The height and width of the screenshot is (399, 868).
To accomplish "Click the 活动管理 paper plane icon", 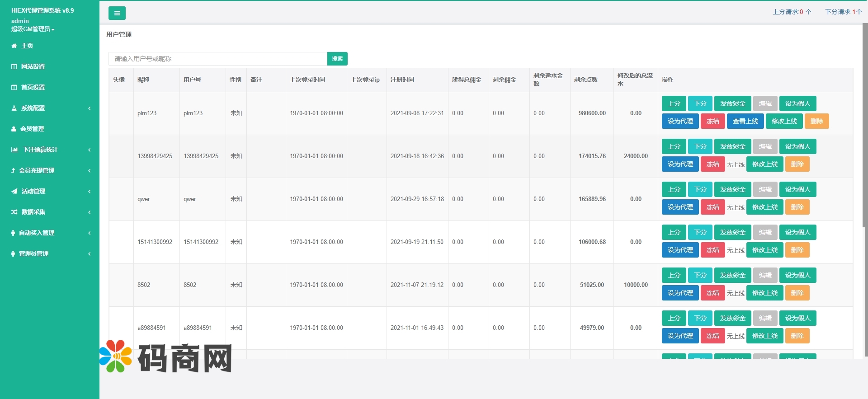I will point(14,191).
